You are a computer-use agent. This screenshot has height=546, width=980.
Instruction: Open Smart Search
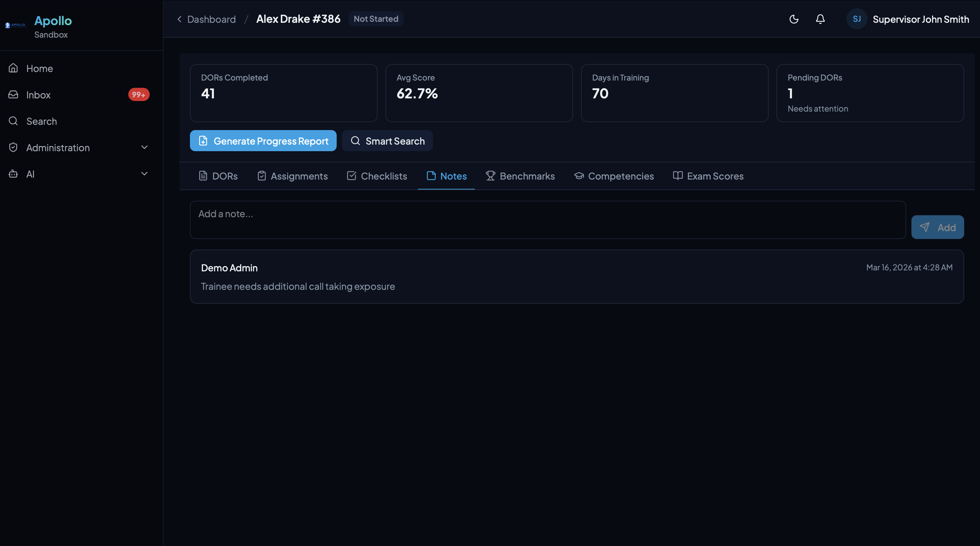click(387, 141)
